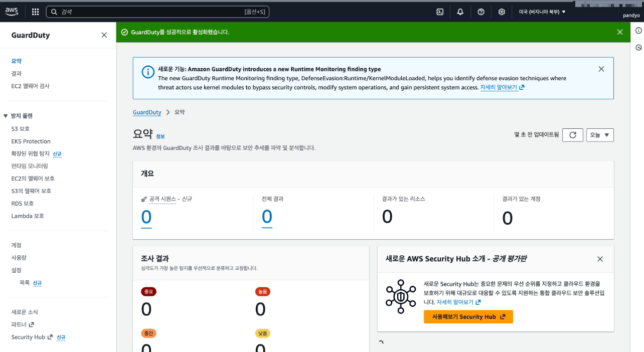Open the 오늘 time range dropdown
644x352 pixels.
click(x=600, y=135)
